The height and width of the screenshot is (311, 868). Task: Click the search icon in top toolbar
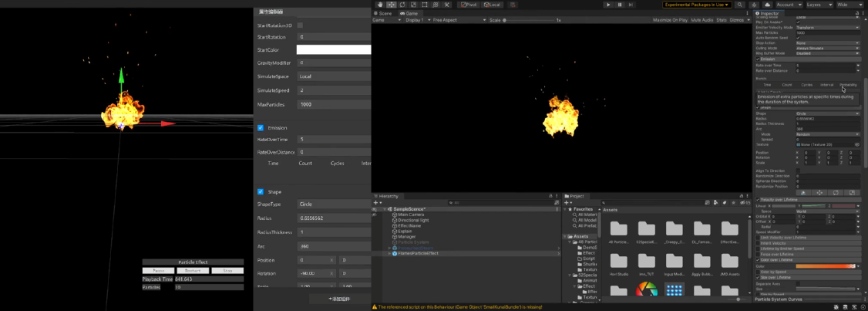740,5
